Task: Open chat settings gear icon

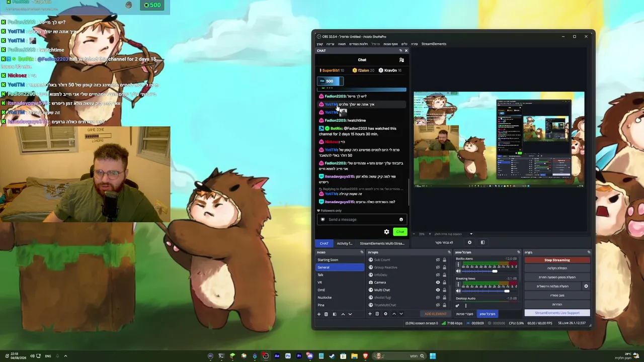Action: coord(386,232)
